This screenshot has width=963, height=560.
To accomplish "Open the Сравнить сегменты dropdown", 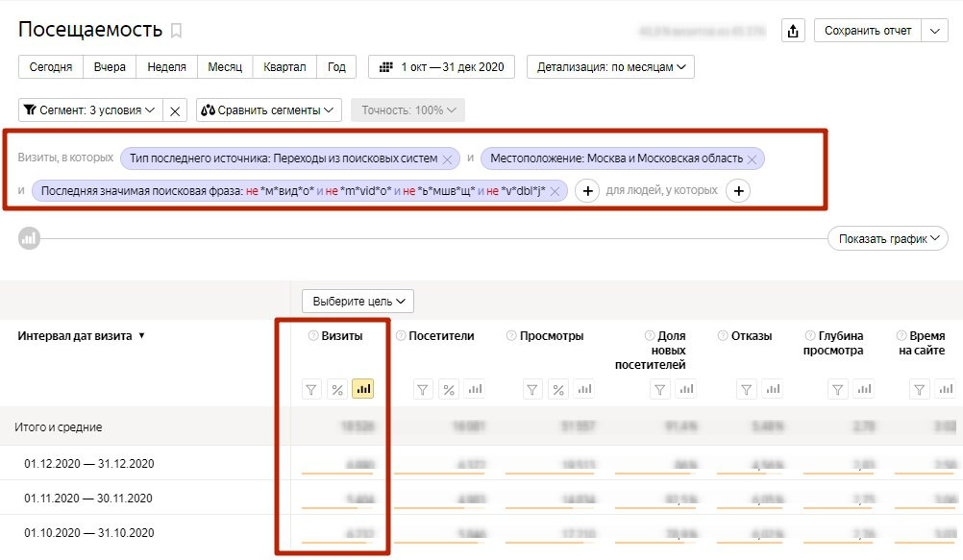I will click(269, 110).
